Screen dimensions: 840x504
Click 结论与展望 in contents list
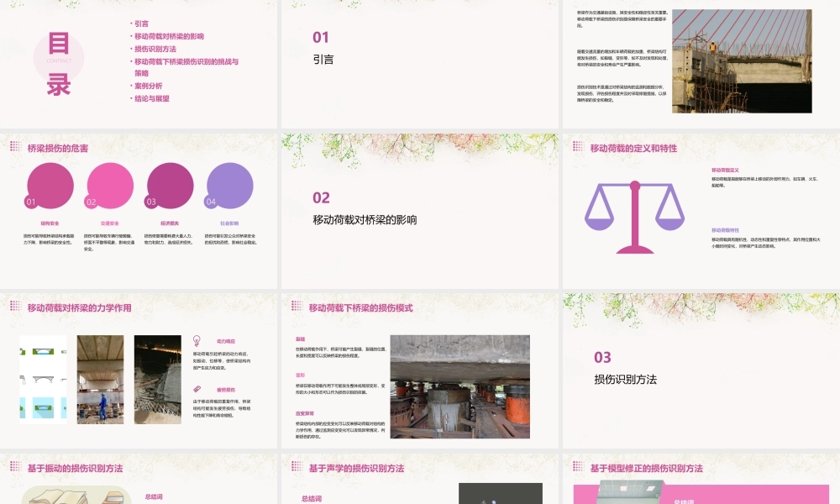coord(152,98)
